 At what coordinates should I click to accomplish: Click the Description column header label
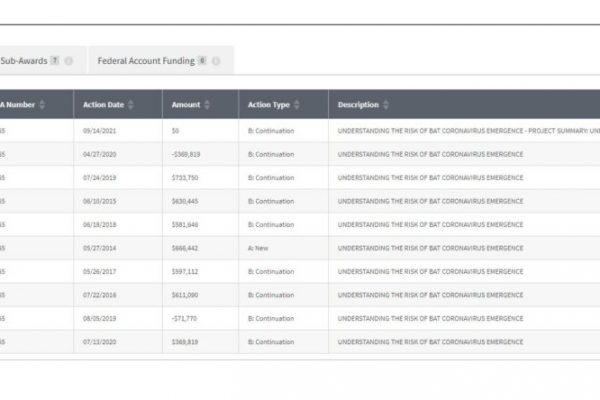pos(358,105)
